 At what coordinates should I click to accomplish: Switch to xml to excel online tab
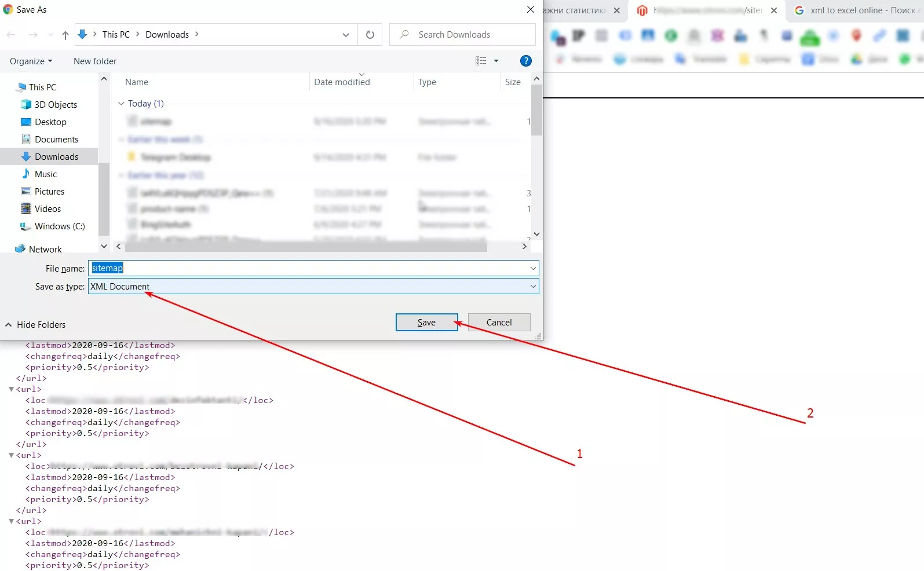(855, 10)
